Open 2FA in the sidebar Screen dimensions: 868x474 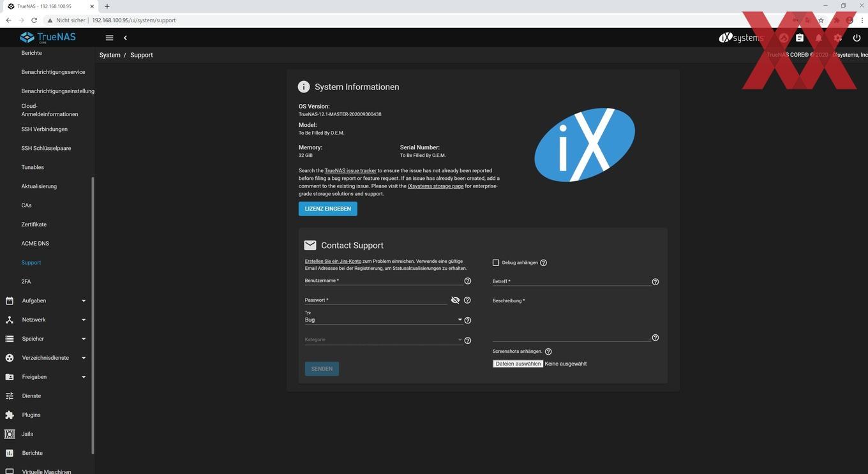tap(26, 281)
